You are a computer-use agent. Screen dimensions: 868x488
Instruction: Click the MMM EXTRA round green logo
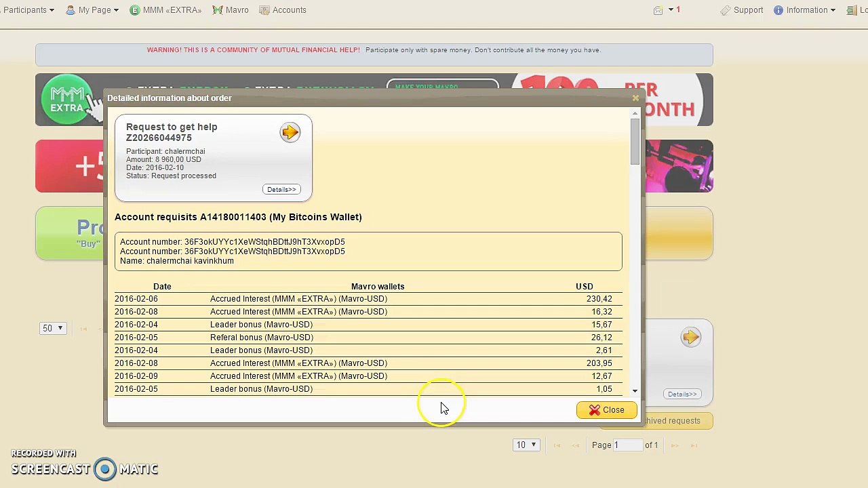point(66,100)
